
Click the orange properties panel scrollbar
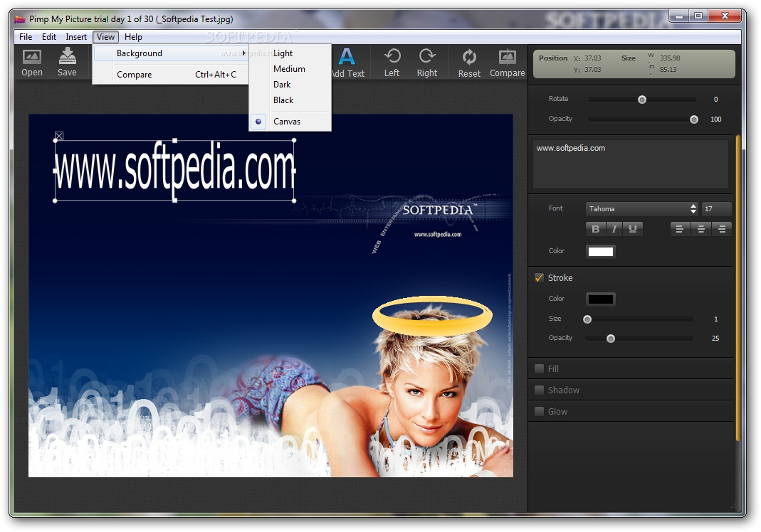point(738,289)
